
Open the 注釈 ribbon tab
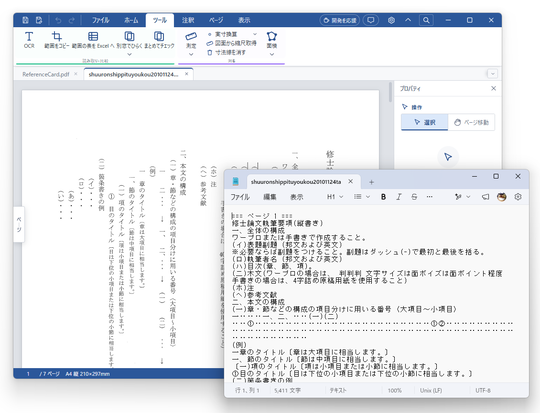coord(188,20)
